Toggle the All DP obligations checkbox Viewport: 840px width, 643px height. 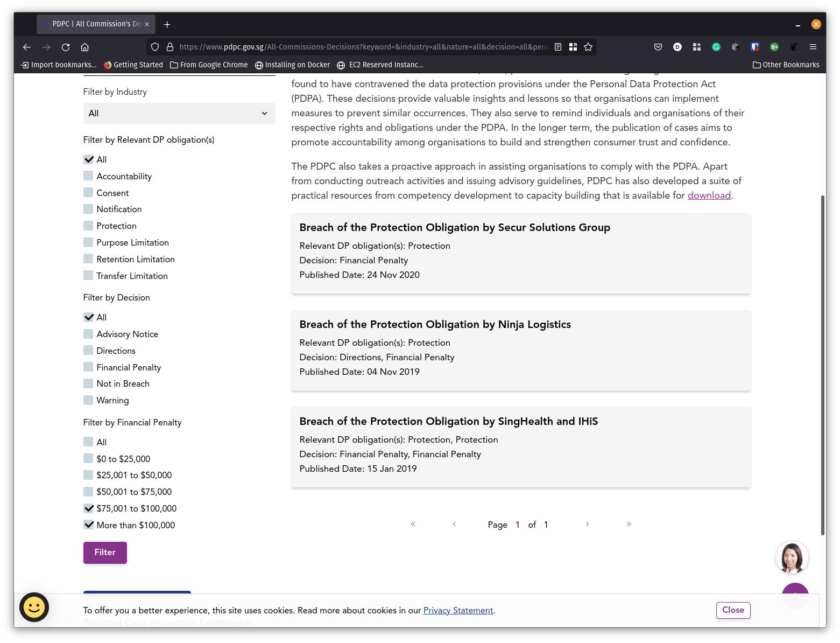pos(89,159)
